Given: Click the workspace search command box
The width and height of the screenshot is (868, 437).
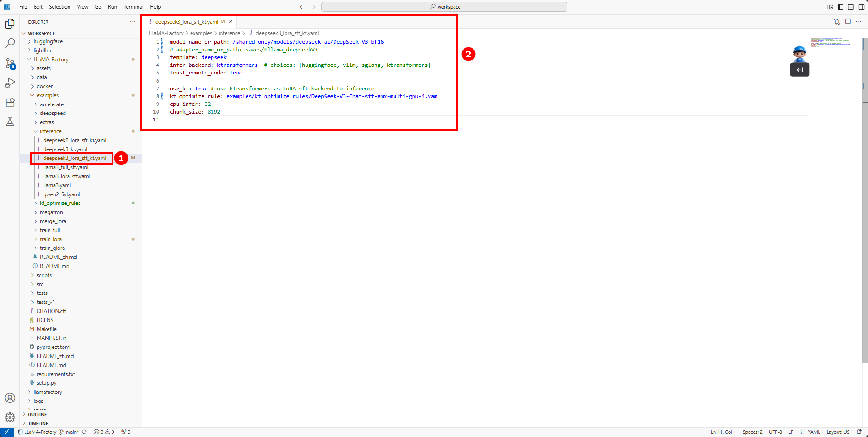Looking at the screenshot, I should coord(444,7).
